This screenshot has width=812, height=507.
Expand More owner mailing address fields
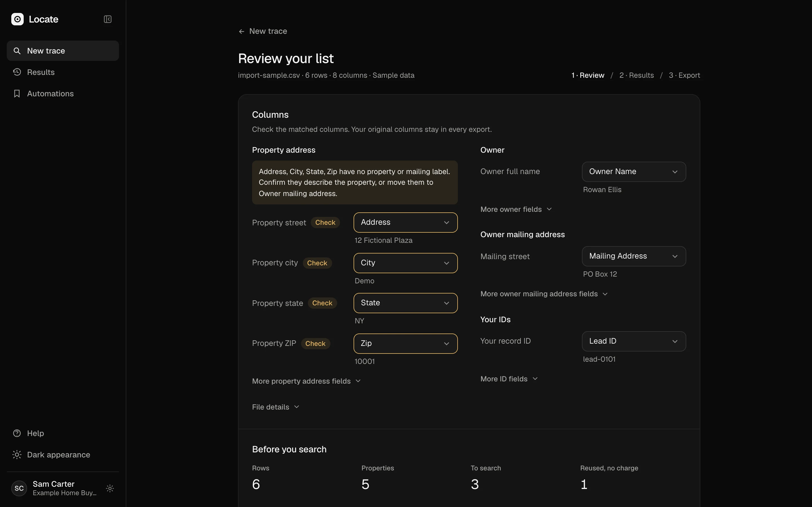[544, 294]
